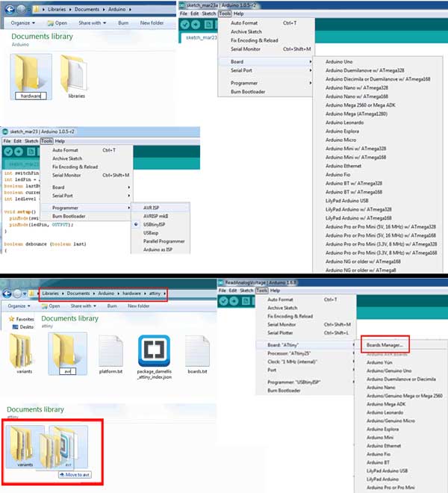
Task: Select the libraries folder icon
Action: 74,73
